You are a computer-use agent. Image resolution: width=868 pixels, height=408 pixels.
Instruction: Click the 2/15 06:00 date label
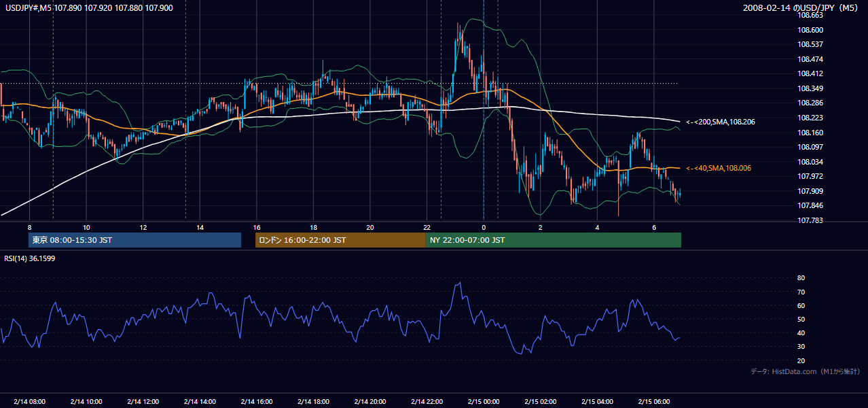(x=653, y=402)
